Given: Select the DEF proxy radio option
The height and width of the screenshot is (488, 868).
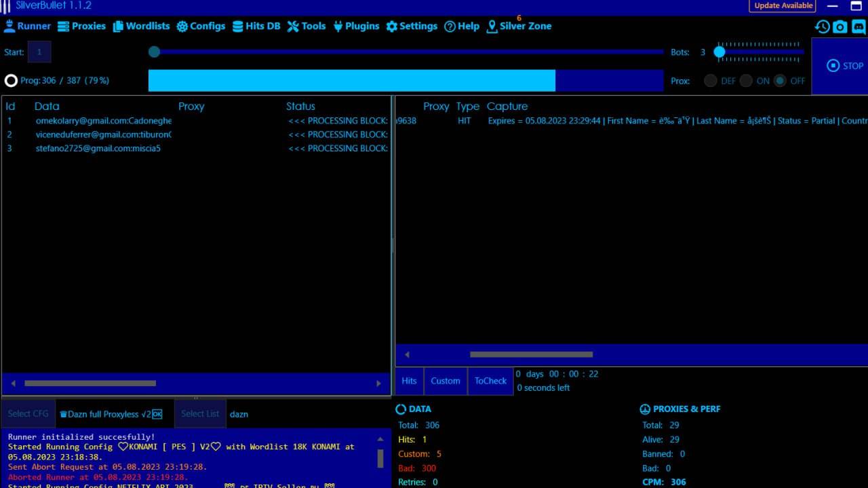Looking at the screenshot, I should tap(711, 81).
